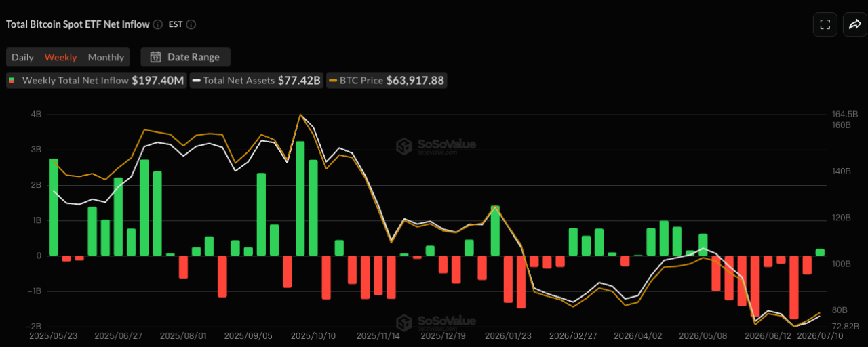Image resolution: width=868 pixels, height=347 pixels.
Task: Click the 2026/05/08 date label
Action: click(703, 335)
